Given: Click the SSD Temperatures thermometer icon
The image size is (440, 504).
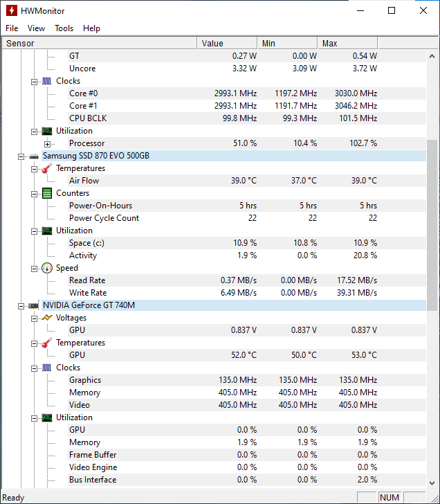Looking at the screenshot, I should tap(47, 168).
